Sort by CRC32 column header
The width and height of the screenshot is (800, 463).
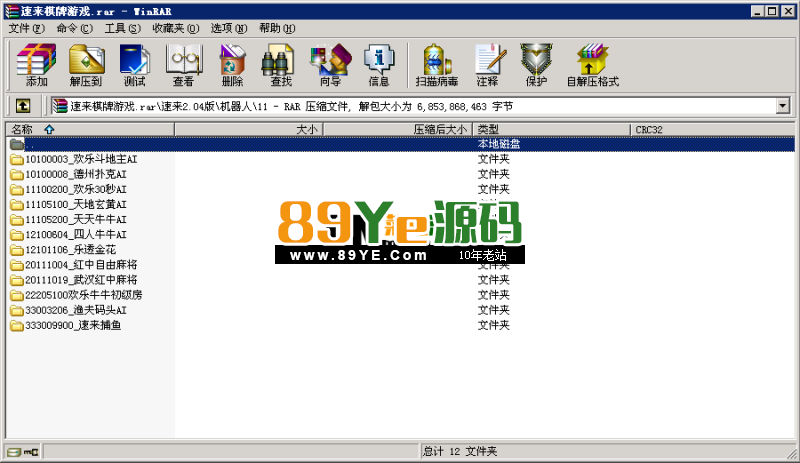click(712, 130)
